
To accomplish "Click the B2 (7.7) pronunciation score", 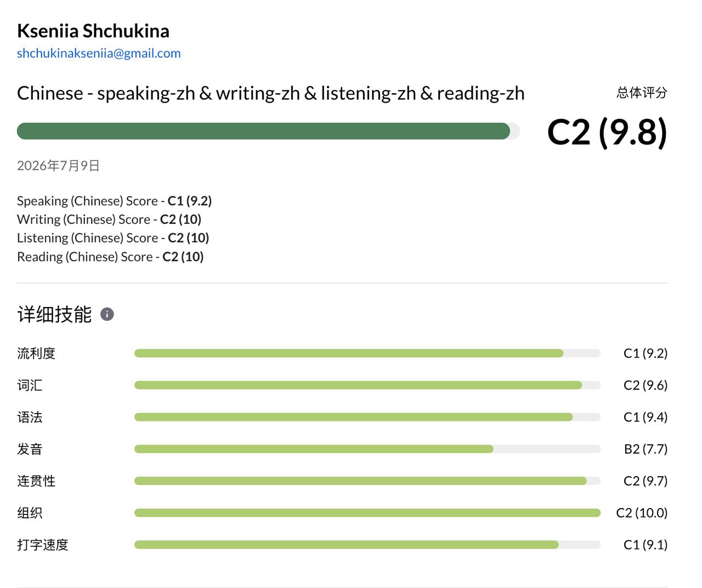I will pos(646,449).
